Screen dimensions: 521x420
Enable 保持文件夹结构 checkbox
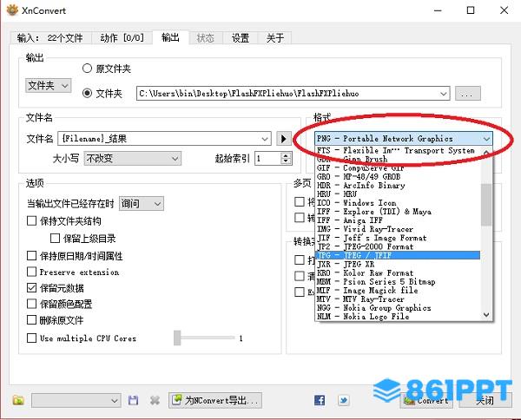[31, 220]
